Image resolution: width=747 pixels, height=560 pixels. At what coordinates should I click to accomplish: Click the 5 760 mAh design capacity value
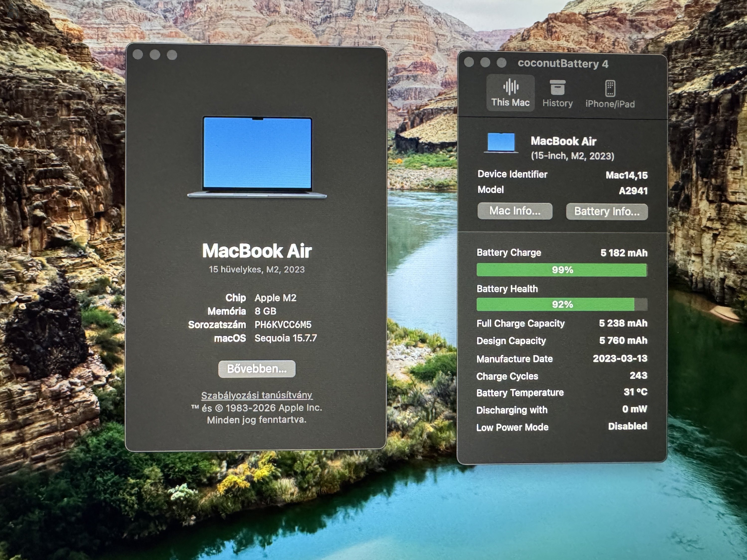623,340
